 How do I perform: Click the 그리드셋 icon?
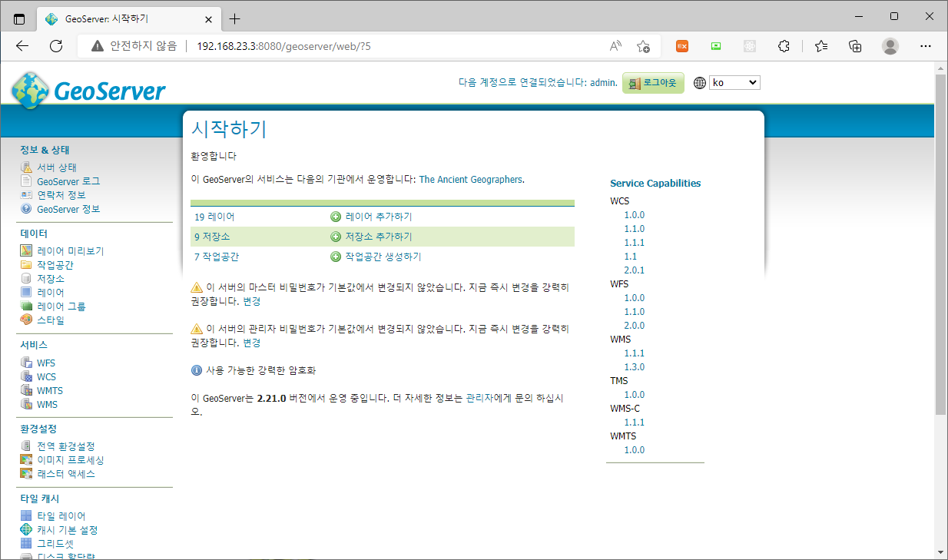coord(26,544)
